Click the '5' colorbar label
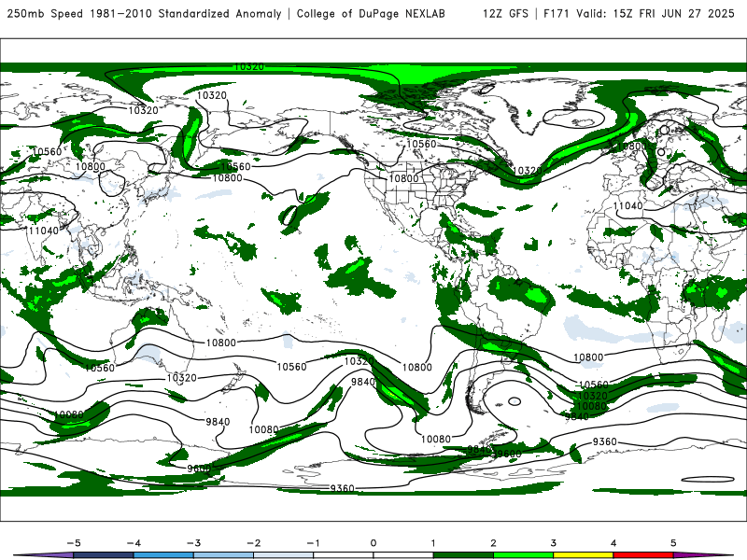This screenshot has width=747, height=560. coord(673,543)
